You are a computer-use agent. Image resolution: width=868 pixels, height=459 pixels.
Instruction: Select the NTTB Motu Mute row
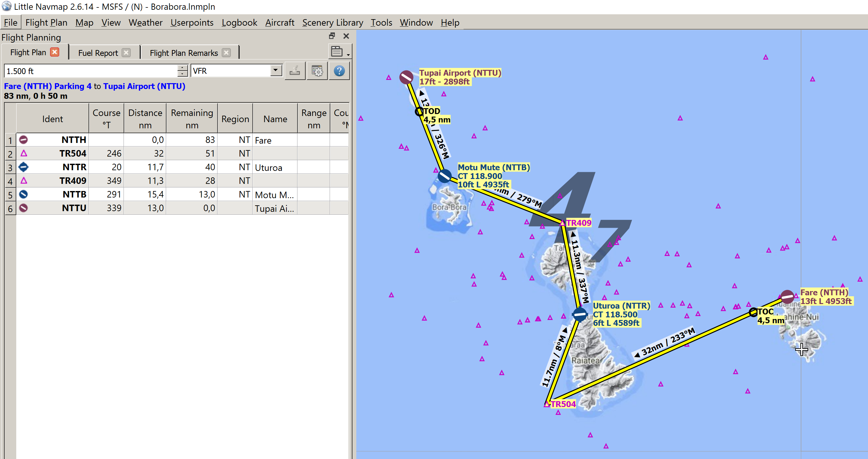tap(182, 194)
